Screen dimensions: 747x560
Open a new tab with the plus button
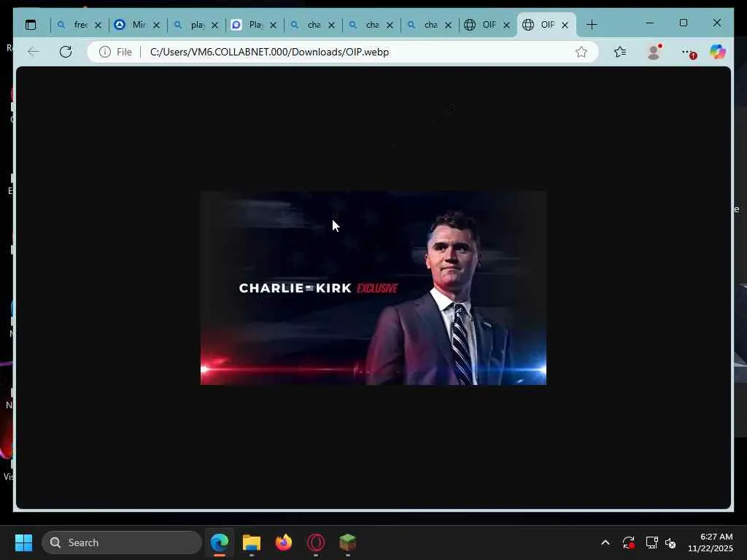pyautogui.click(x=591, y=25)
